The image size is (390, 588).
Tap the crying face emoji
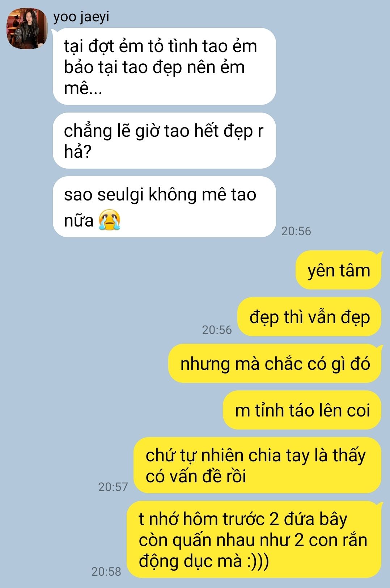110,220
